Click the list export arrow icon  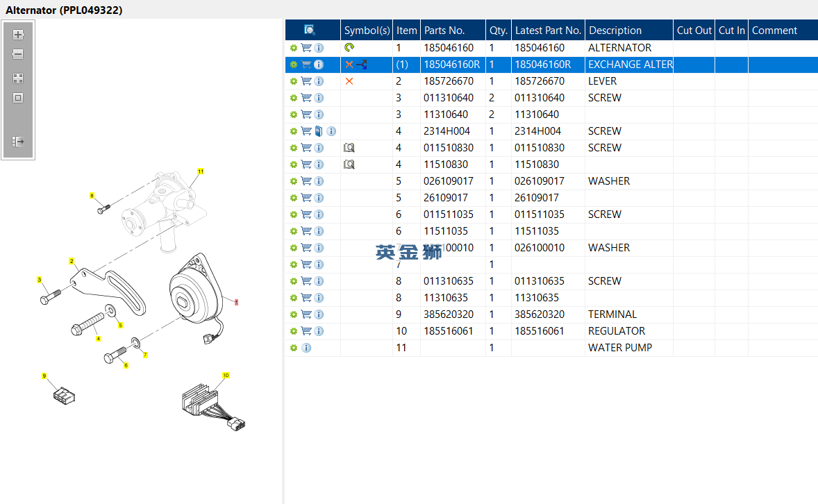18,142
